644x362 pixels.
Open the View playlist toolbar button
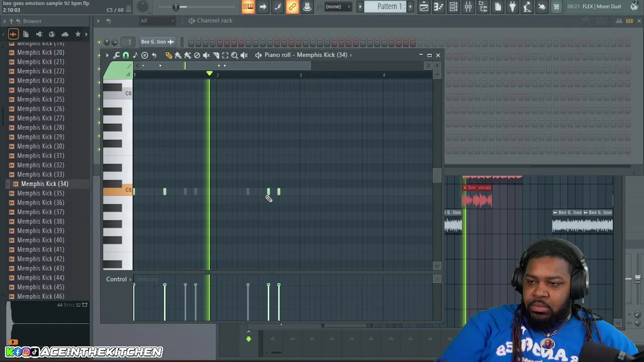(424, 7)
